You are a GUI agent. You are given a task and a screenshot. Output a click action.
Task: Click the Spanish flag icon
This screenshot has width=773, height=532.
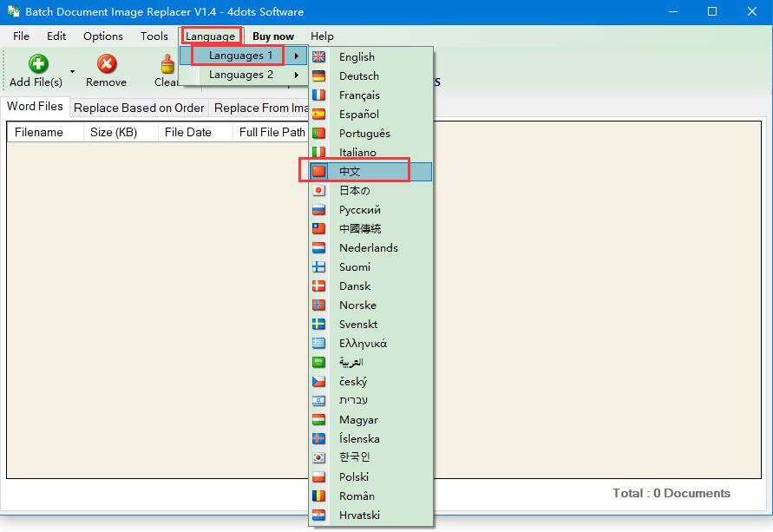[319, 114]
